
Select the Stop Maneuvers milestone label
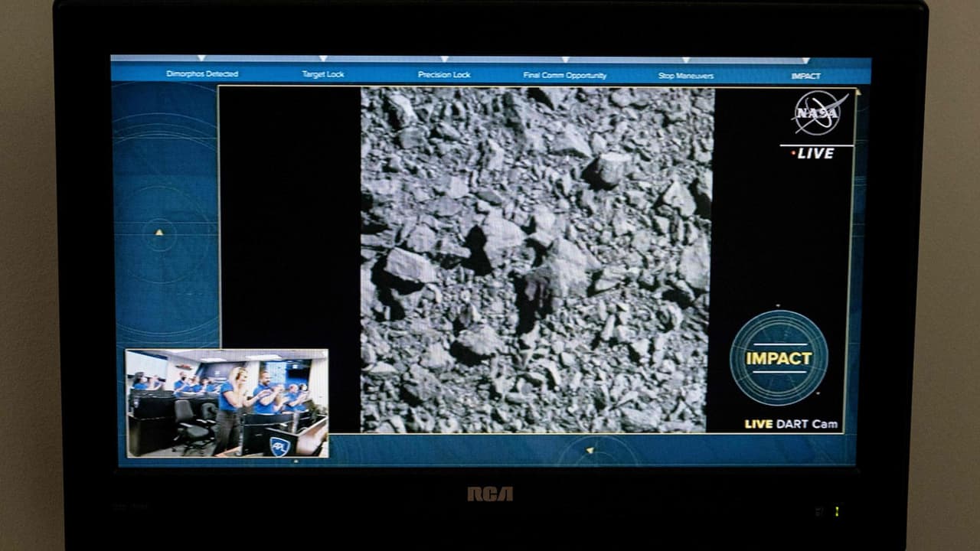pos(686,76)
